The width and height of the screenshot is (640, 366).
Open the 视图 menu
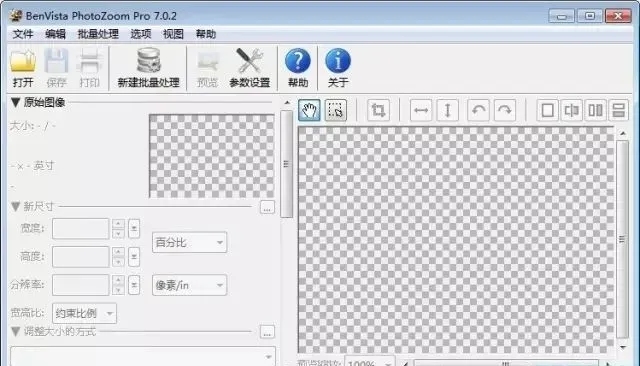point(173,34)
